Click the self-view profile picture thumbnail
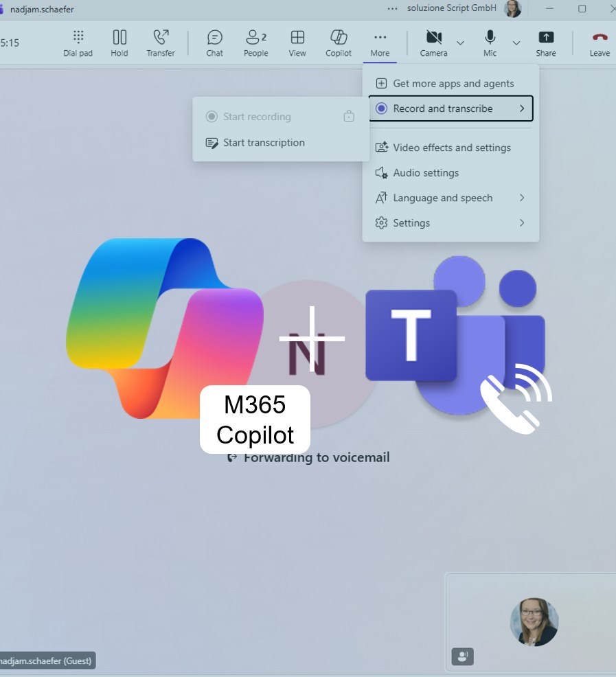This screenshot has width=616, height=677. (534, 621)
